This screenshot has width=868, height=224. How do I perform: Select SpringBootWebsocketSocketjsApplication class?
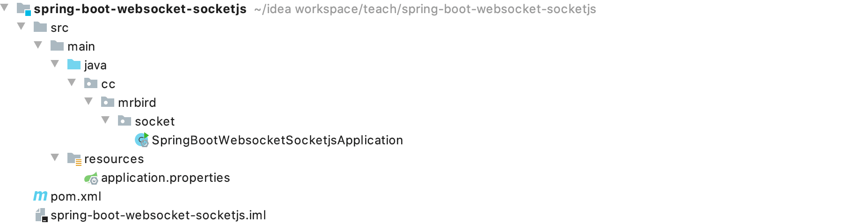277,140
